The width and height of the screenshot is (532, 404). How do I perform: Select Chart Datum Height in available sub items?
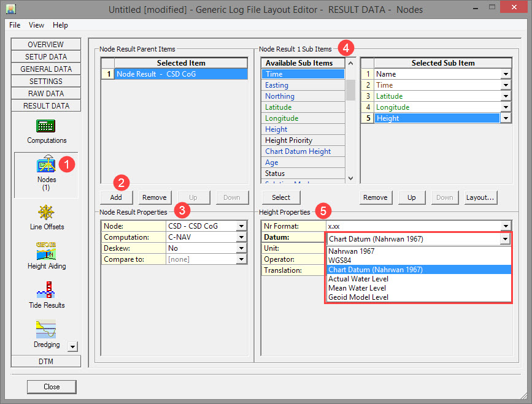(x=298, y=151)
